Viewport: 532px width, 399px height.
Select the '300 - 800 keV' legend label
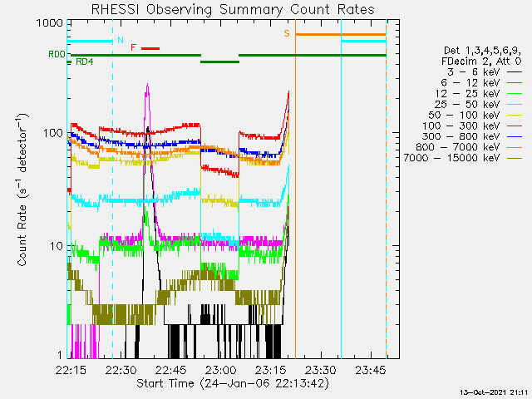[461, 136]
